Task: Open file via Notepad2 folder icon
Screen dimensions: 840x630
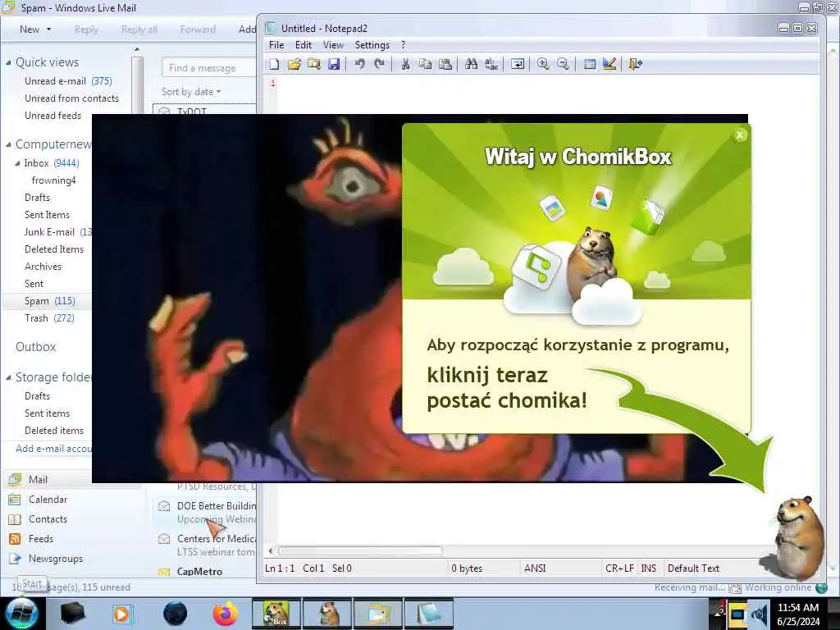Action: click(294, 64)
